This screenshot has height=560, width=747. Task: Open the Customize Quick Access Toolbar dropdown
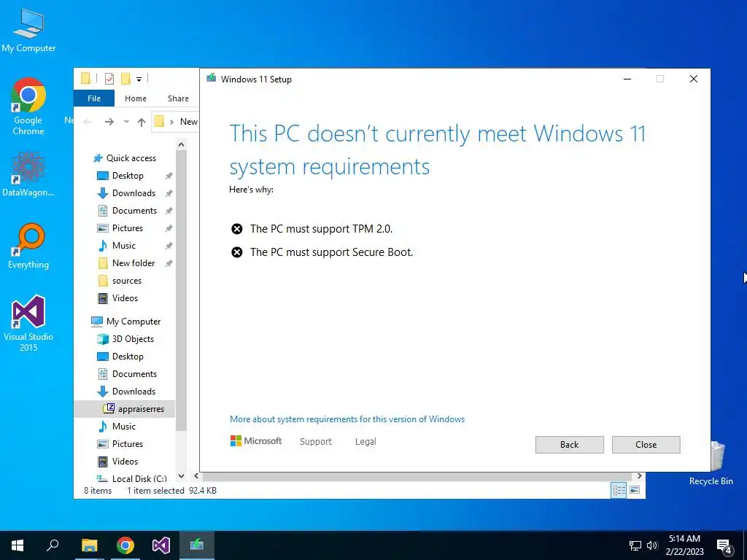[139, 79]
